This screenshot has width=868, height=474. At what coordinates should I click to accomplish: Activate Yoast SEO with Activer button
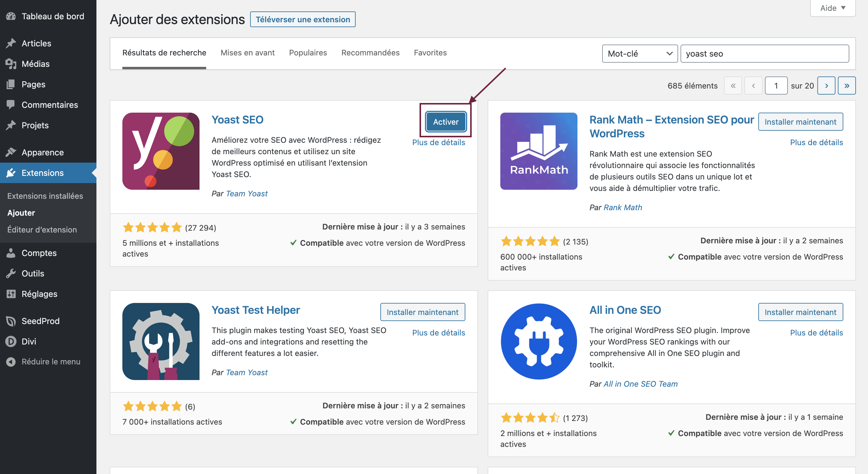point(445,122)
